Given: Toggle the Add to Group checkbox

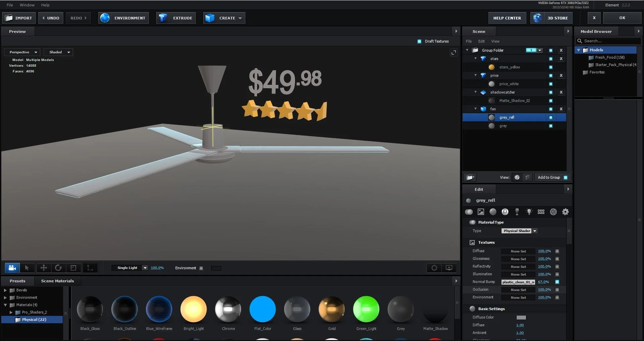Looking at the screenshot, I should coord(566,177).
